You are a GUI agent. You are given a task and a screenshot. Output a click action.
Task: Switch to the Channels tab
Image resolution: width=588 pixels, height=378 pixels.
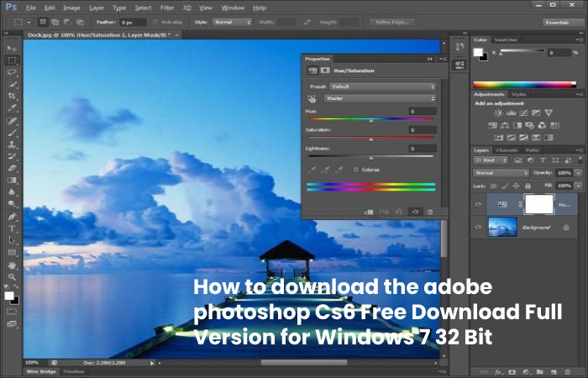pos(507,150)
